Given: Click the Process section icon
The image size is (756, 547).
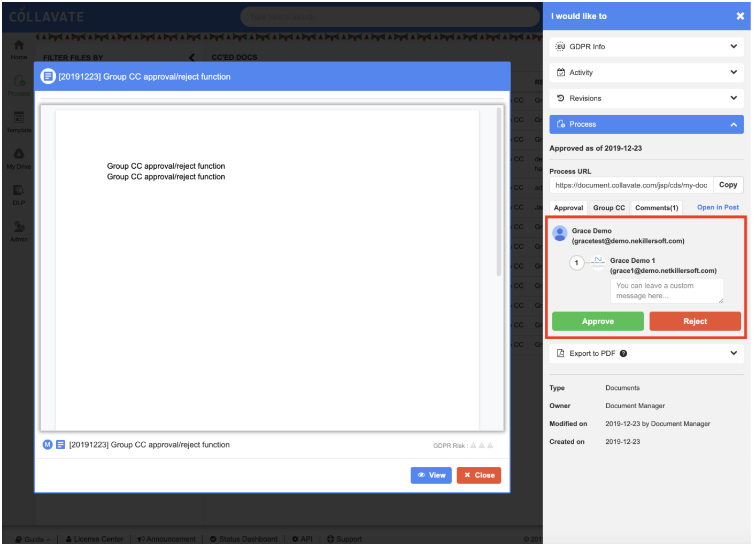Looking at the screenshot, I should pos(561,124).
